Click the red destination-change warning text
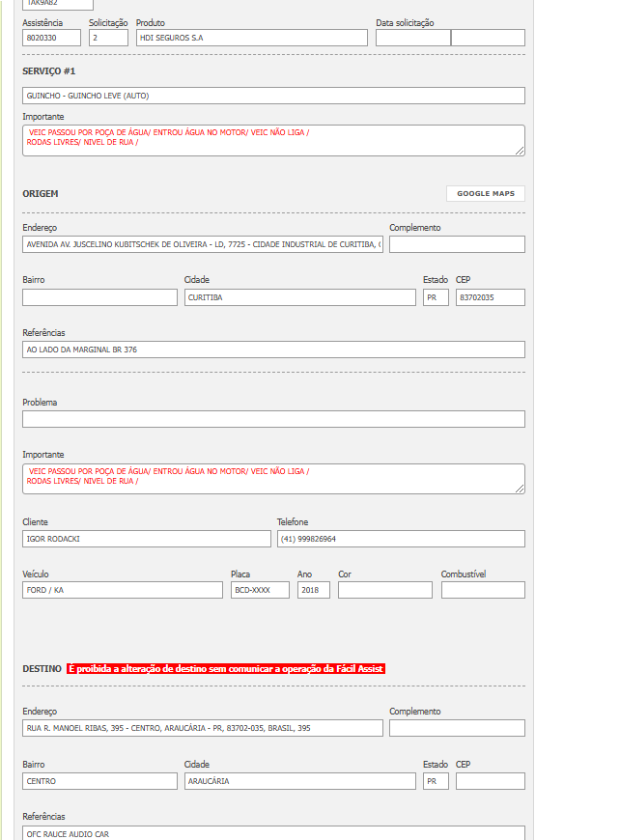The width and height of the screenshot is (620, 840). click(226, 668)
